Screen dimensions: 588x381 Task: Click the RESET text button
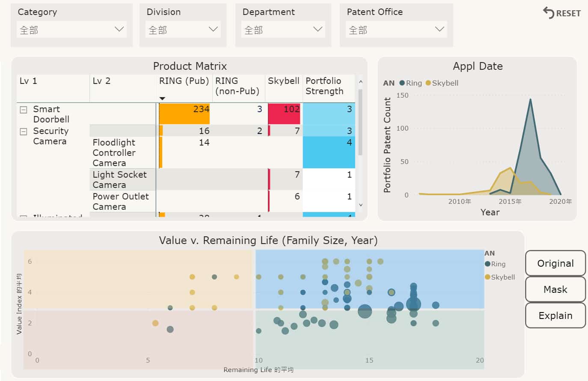pos(568,13)
